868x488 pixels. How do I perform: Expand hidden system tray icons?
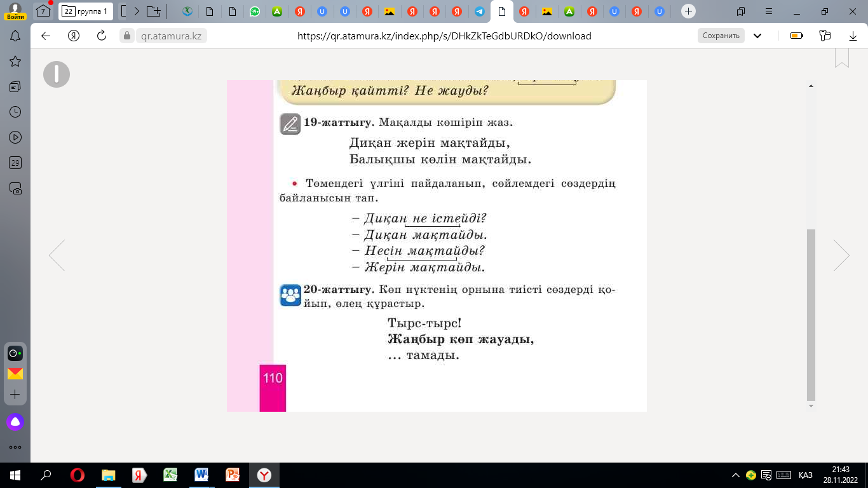coord(735,475)
